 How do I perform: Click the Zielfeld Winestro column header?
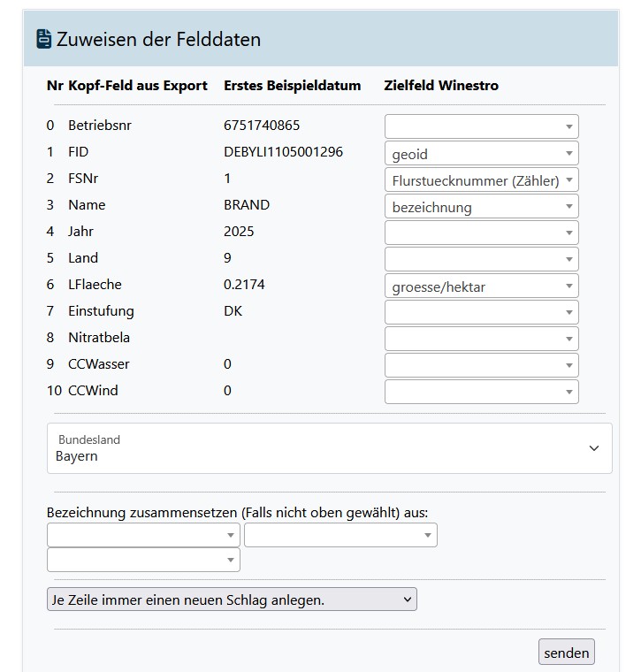click(x=441, y=86)
